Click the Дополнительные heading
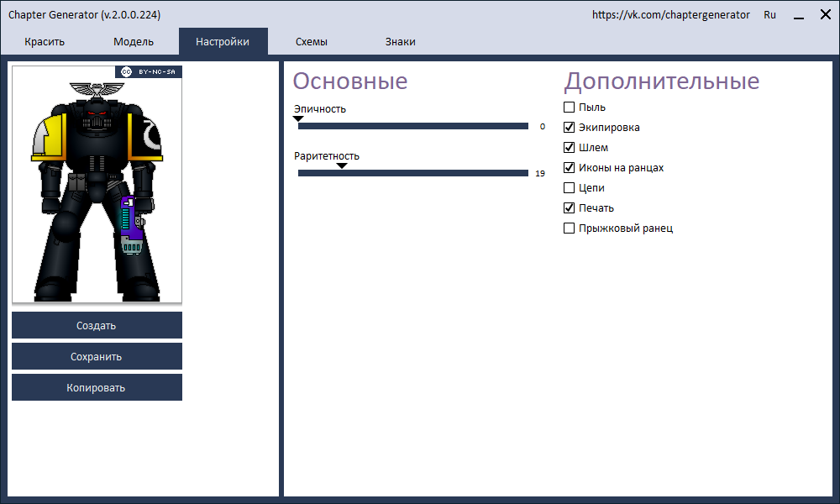Viewport: 840px width, 504px height. coord(662,81)
